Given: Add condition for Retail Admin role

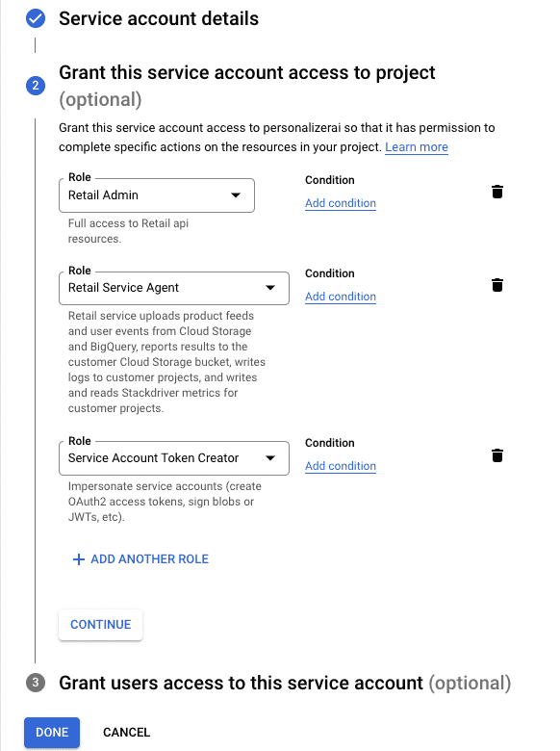Looking at the screenshot, I should [341, 203].
